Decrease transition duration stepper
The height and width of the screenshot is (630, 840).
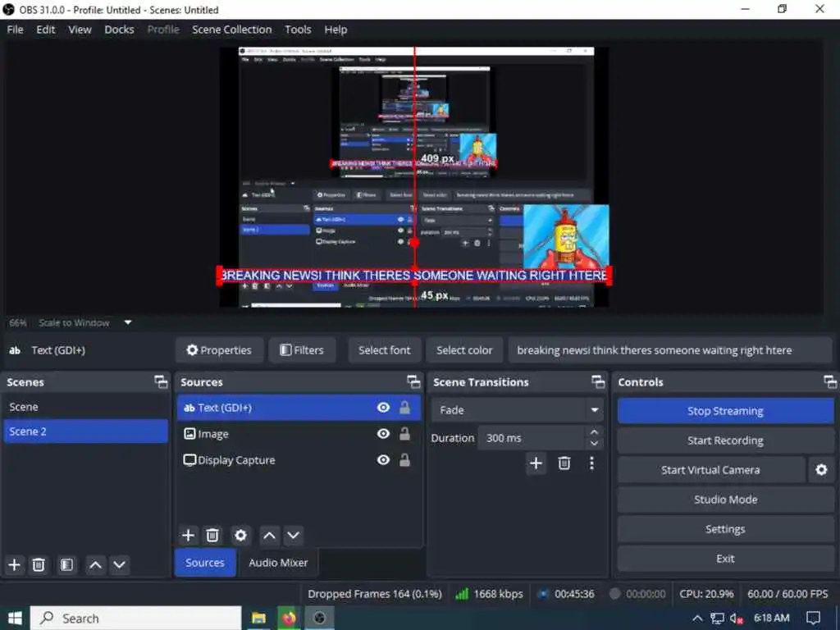[594, 444]
